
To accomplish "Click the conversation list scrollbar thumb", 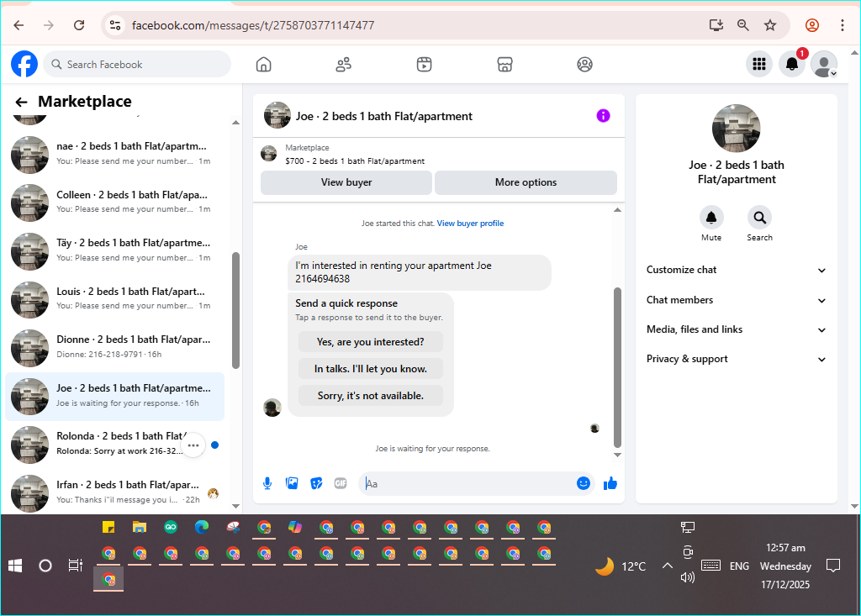I will coord(235,311).
